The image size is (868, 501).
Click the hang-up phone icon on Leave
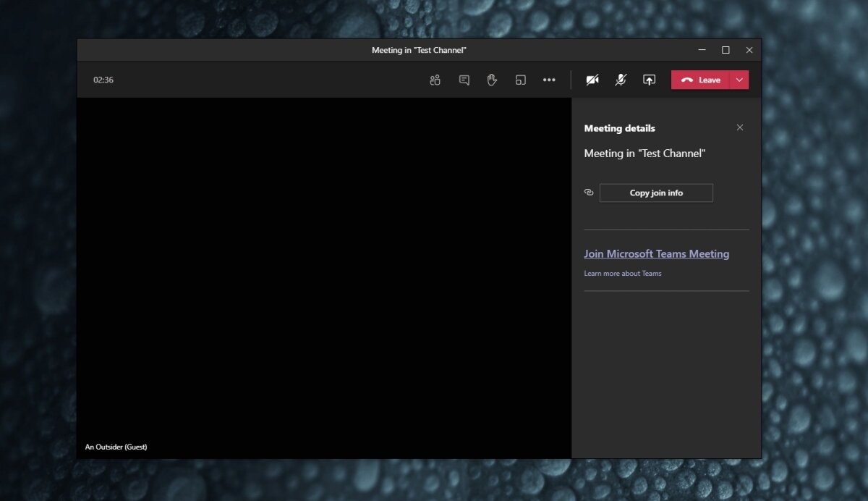tap(687, 80)
